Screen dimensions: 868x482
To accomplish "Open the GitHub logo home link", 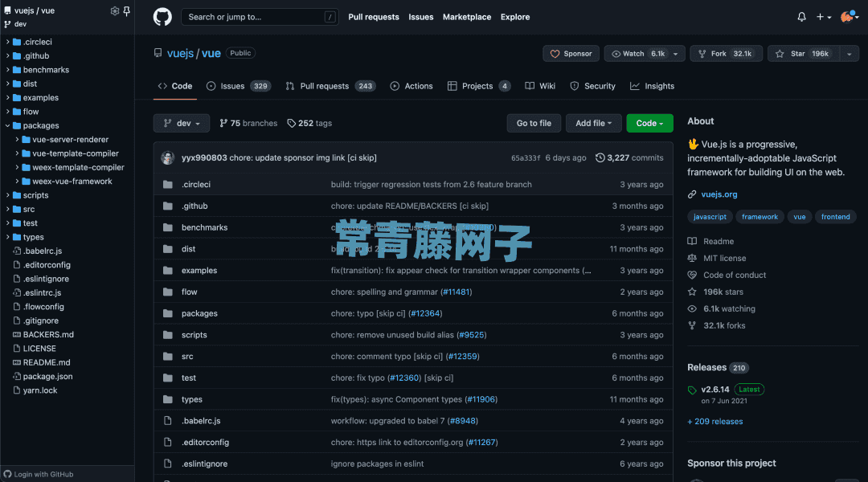I will pyautogui.click(x=162, y=17).
